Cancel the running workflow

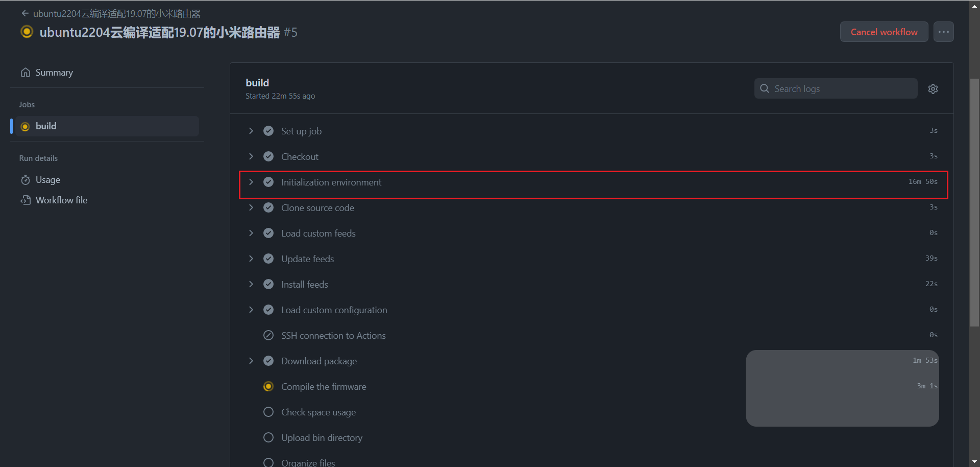[x=884, y=32]
